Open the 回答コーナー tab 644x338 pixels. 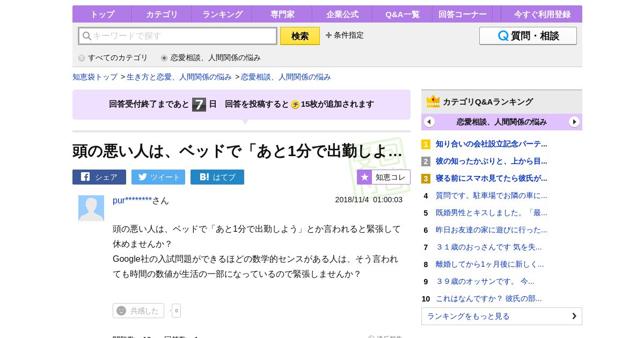click(x=462, y=14)
